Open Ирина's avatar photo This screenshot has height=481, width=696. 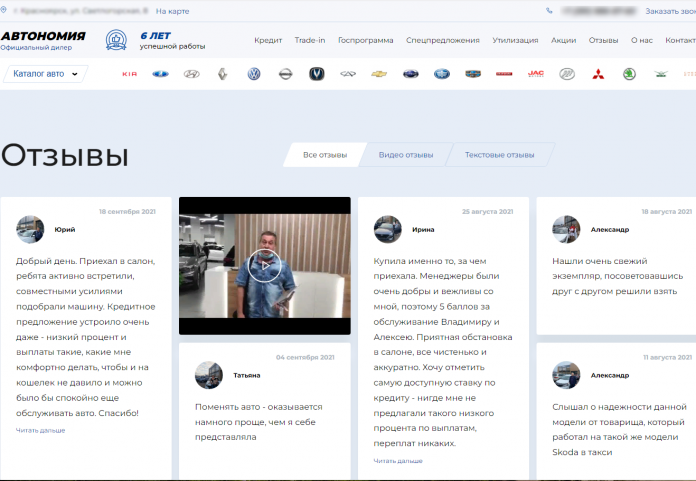388,229
